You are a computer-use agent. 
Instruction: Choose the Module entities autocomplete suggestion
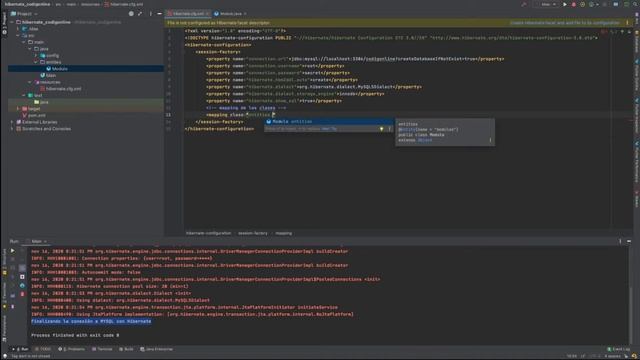pyautogui.click(x=329, y=121)
